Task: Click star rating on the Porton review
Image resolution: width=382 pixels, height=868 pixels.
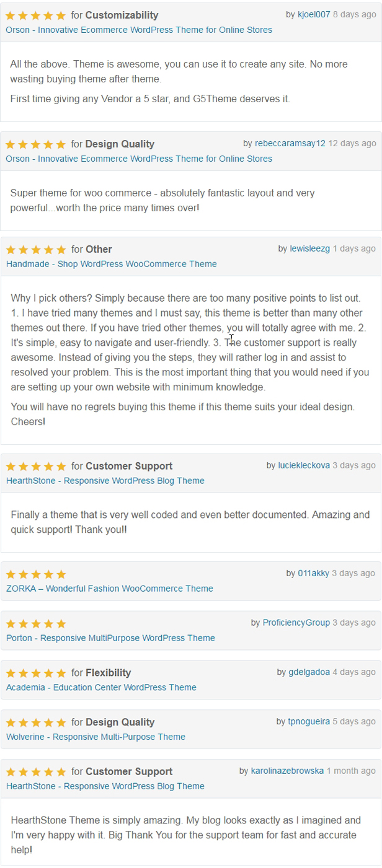Action: (x=36, y=624)
